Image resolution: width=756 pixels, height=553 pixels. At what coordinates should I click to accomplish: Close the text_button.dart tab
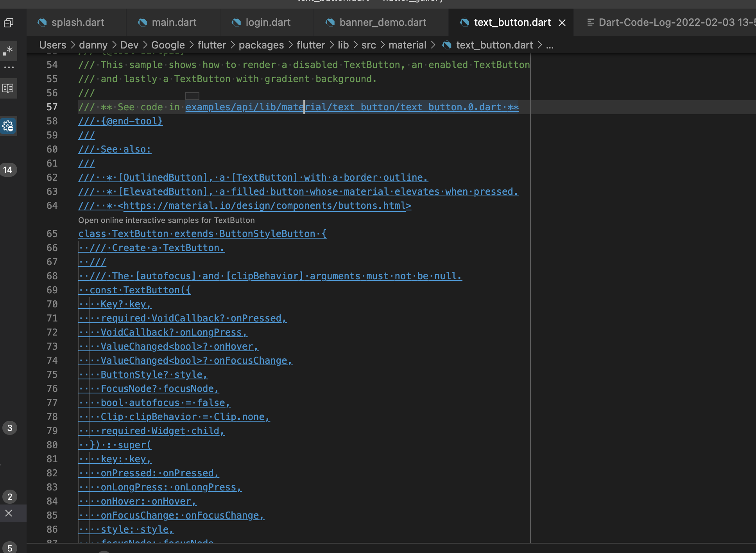[562, 23]
